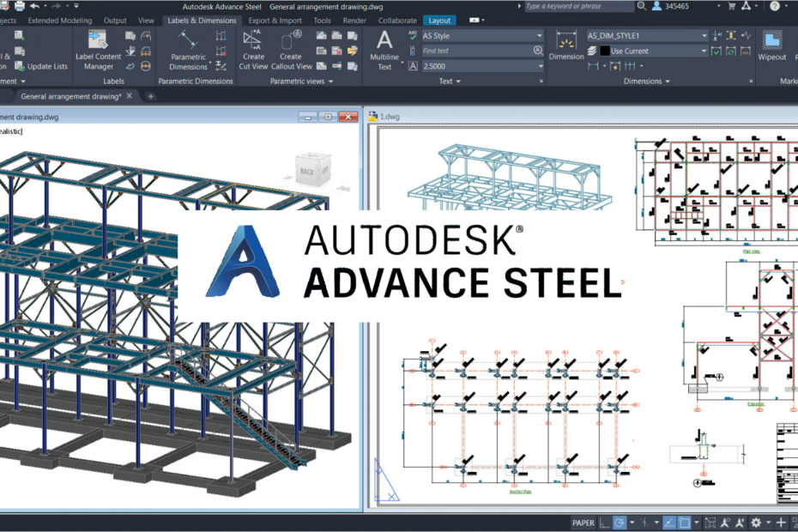Close the General arrangement drawing file tab
This screenshot has width=798, height=532.
point(130,96)
